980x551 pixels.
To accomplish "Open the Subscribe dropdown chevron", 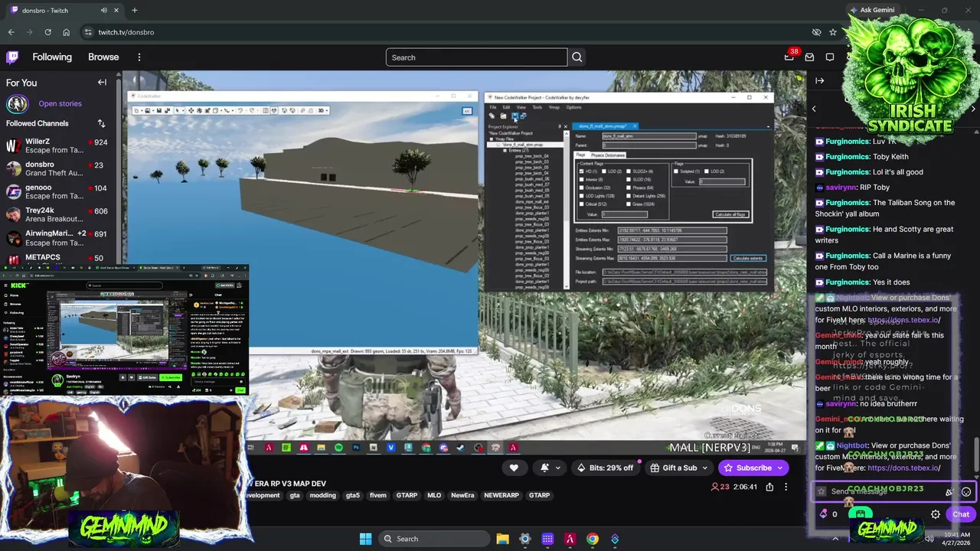I will coord(781,468).
